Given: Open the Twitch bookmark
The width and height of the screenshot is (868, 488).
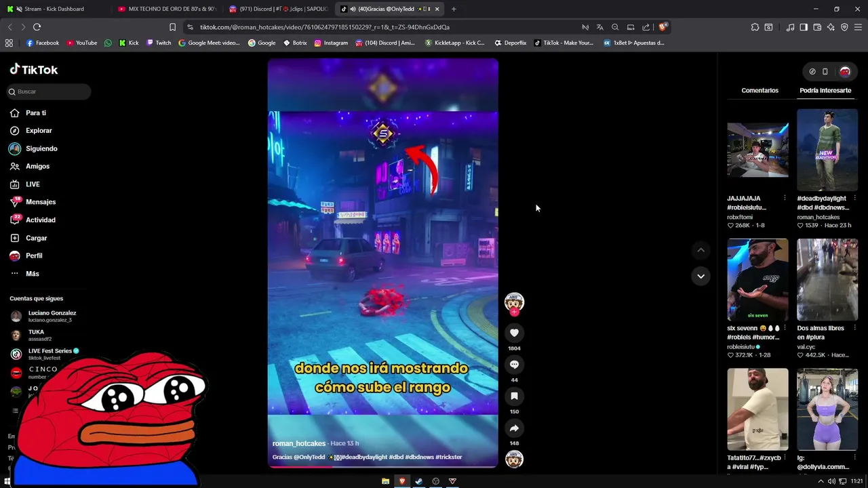Looking at the screenshot, I should pos(159,43).
